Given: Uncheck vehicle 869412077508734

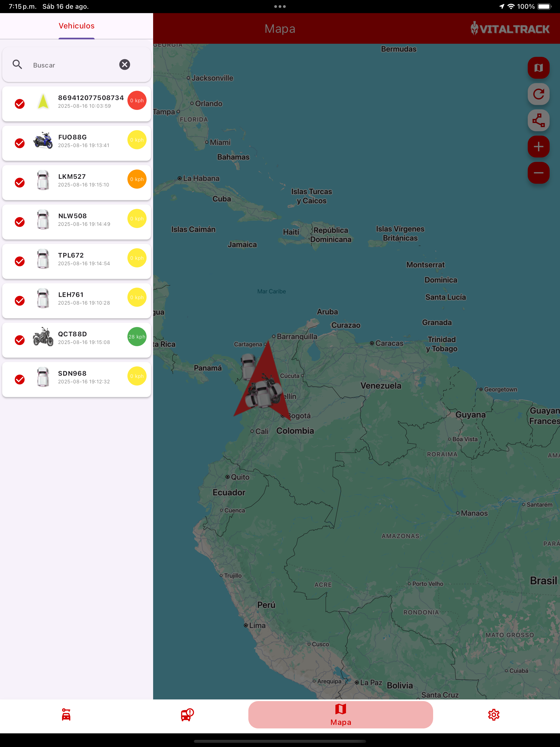Looking at the screenshot, I should click(20, 104).
